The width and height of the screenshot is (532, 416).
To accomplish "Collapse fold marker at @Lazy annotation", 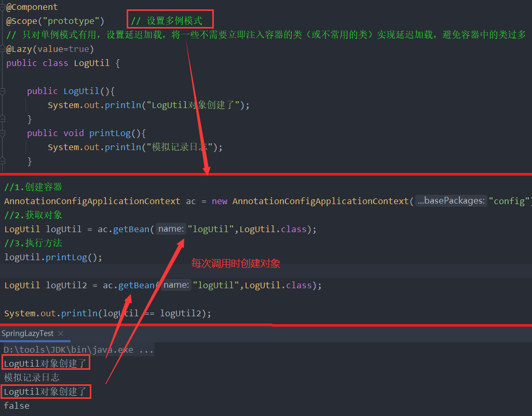I will (x=3, y=49).
